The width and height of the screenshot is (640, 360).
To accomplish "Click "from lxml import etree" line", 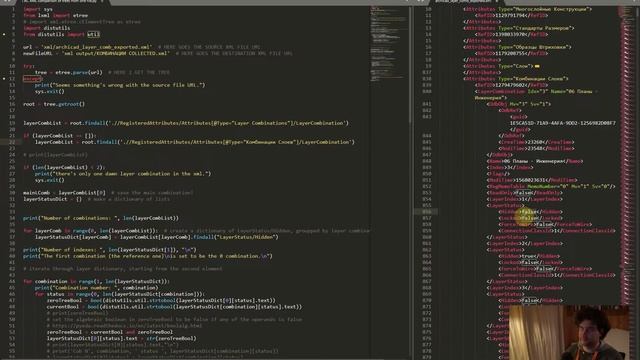I will 55,16.
